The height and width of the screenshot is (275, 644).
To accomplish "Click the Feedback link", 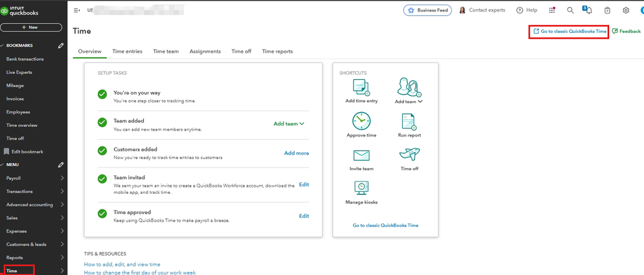I will 627,31.
